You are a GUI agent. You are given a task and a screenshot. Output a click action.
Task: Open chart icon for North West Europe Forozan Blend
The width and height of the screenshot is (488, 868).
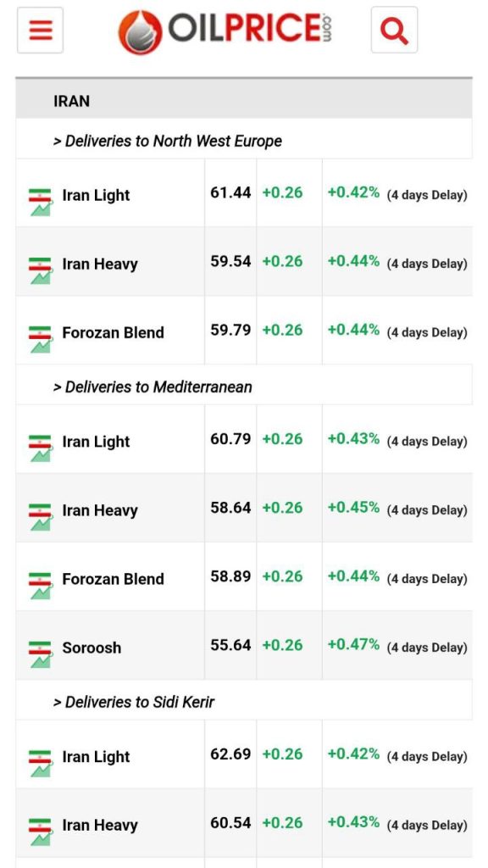coord(41,339)
